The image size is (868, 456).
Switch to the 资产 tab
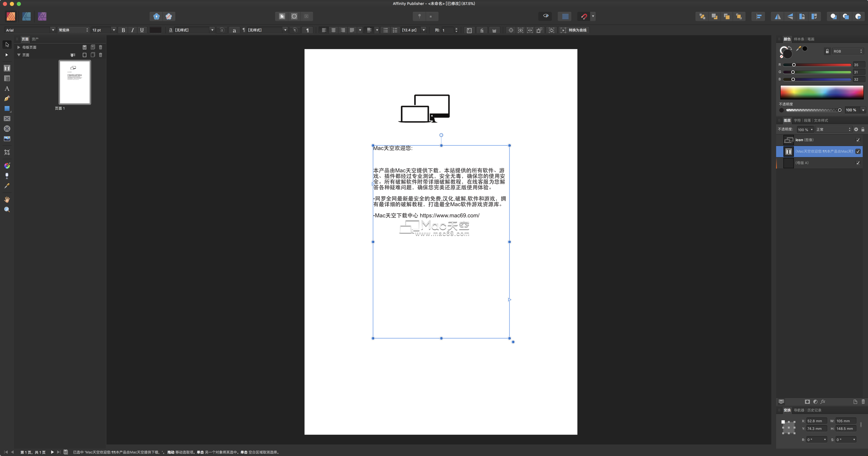[x=35, y=39]
